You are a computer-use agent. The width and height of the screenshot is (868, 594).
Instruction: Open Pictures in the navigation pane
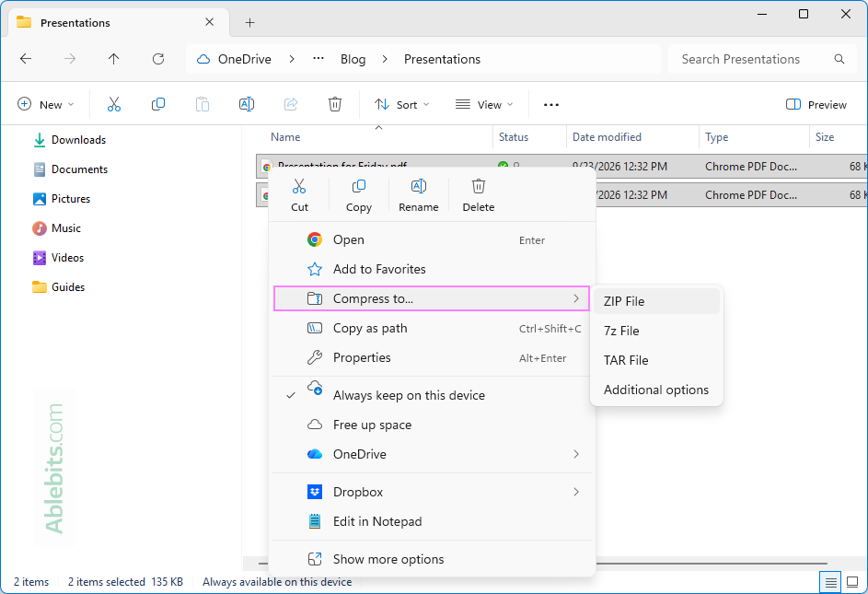(x=62, y=198)
